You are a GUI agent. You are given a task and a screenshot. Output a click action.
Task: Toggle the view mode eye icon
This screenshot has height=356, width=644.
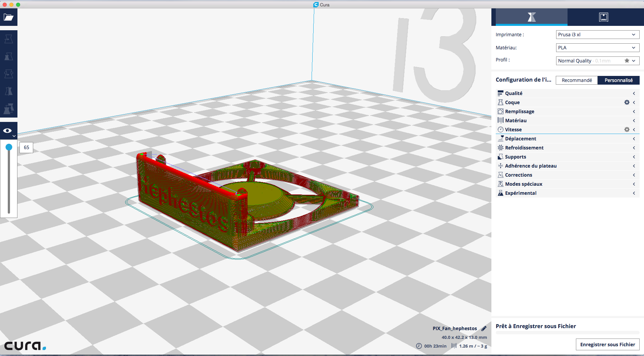pos(8,131)
